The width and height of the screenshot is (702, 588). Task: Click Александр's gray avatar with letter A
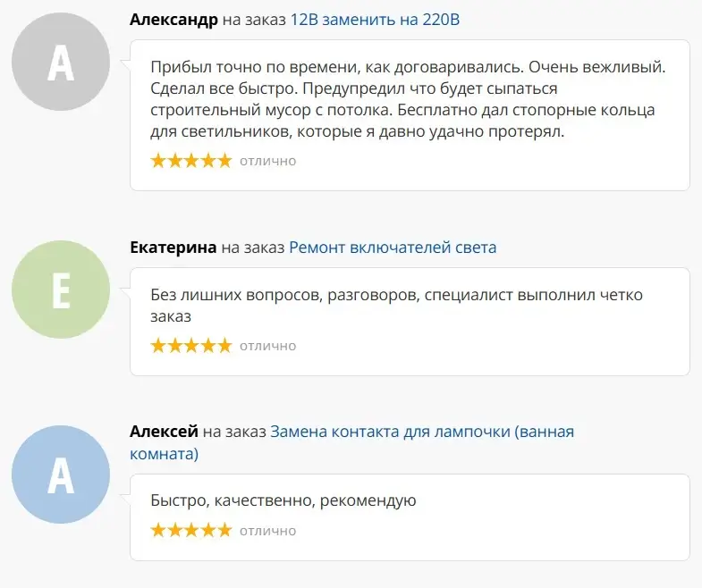pyautogui.click(x=60, y=63)
